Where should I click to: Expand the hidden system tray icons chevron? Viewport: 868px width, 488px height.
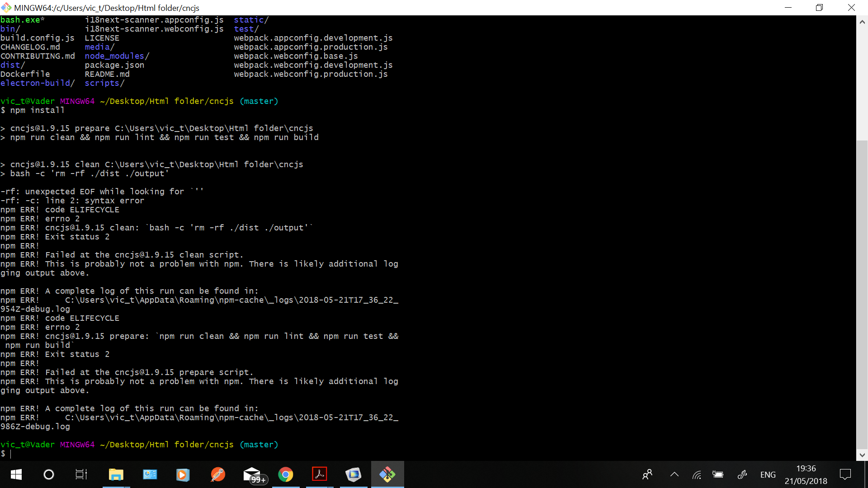(674, 474)
